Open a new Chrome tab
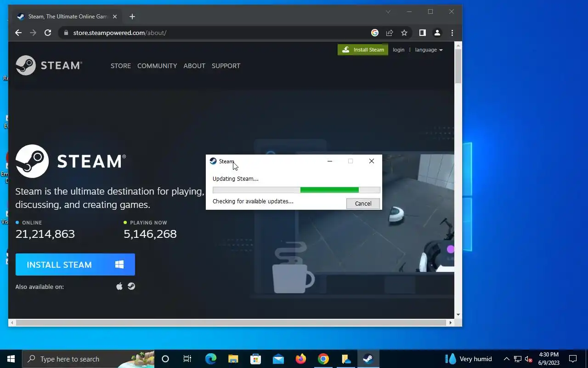 (x=132, y=17)
